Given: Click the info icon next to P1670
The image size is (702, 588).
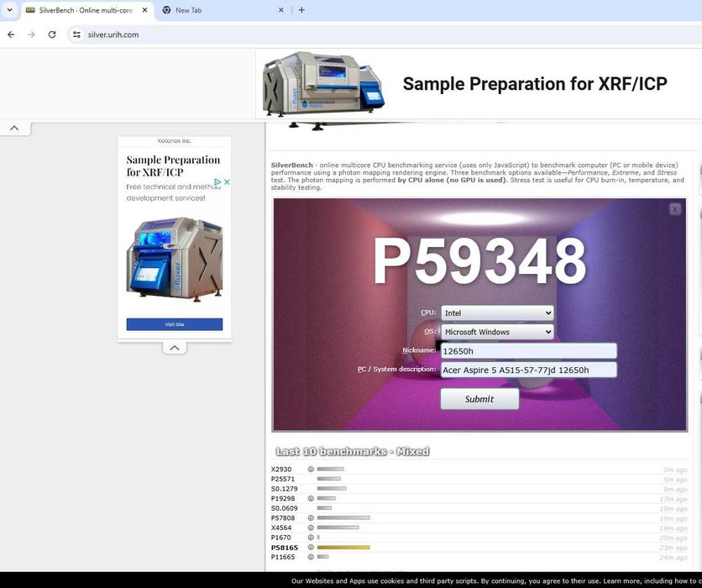Looking at the screenshot, I should coord(311,538).
